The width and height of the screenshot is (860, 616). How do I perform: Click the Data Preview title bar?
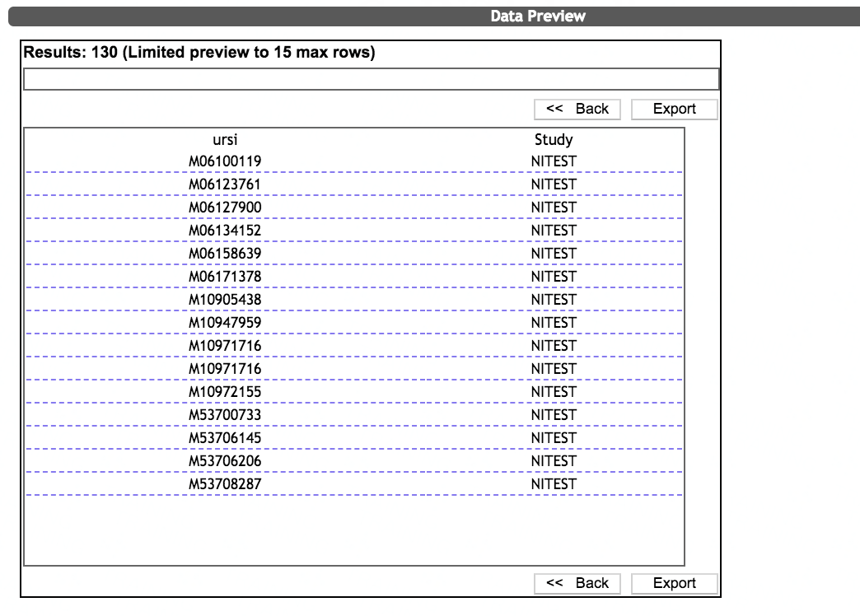coord(434,16)
